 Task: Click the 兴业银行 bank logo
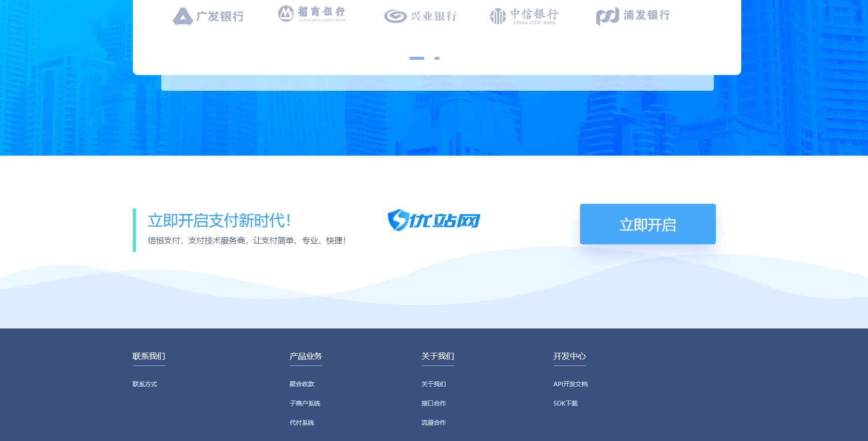420,16
